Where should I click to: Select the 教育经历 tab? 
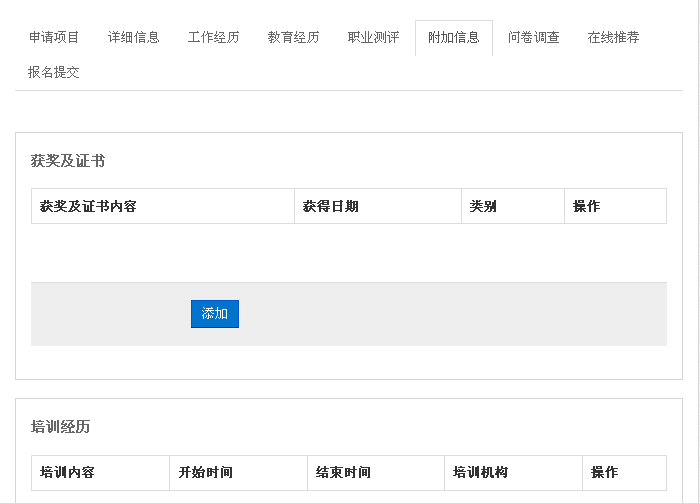click(294, 37)
